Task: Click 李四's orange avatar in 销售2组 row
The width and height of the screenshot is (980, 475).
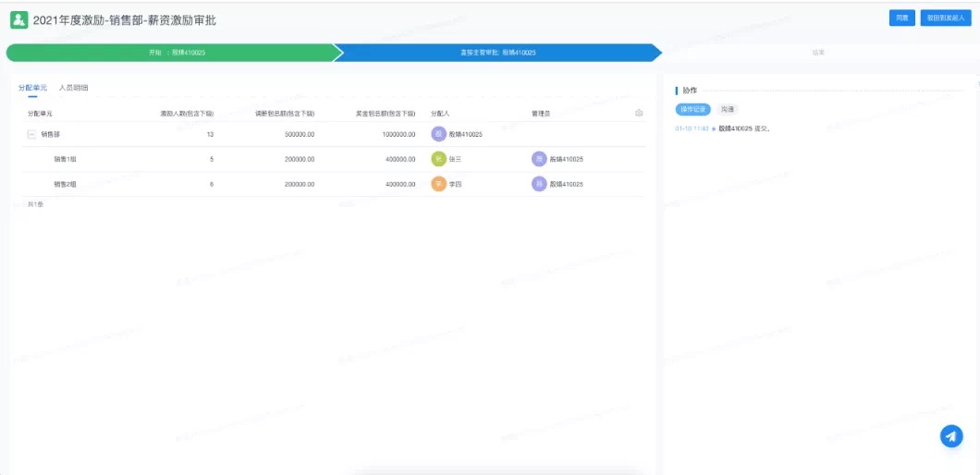Action: [x=438, y=184]
